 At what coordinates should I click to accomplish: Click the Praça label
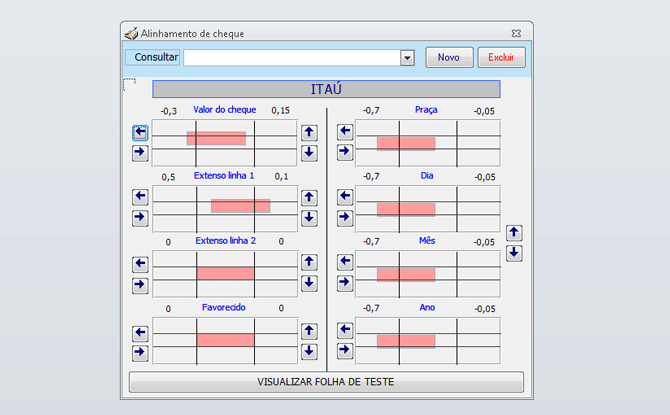[x=426, y=110]
